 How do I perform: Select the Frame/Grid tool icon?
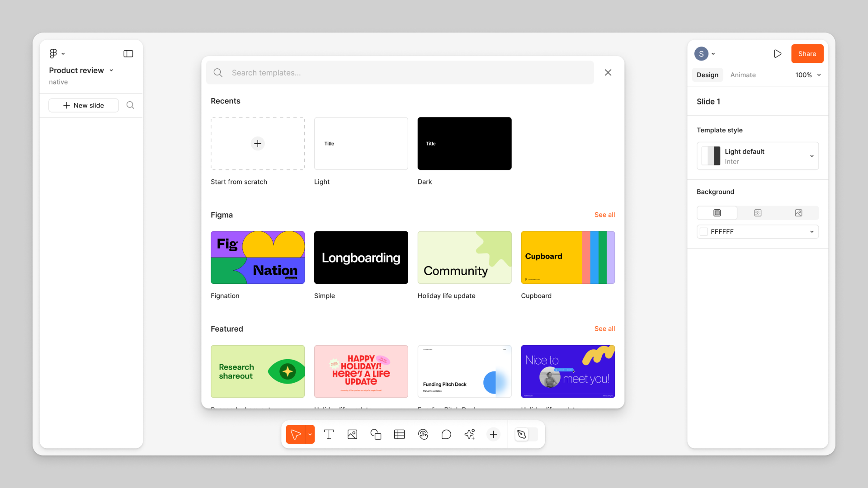point(398,434)
